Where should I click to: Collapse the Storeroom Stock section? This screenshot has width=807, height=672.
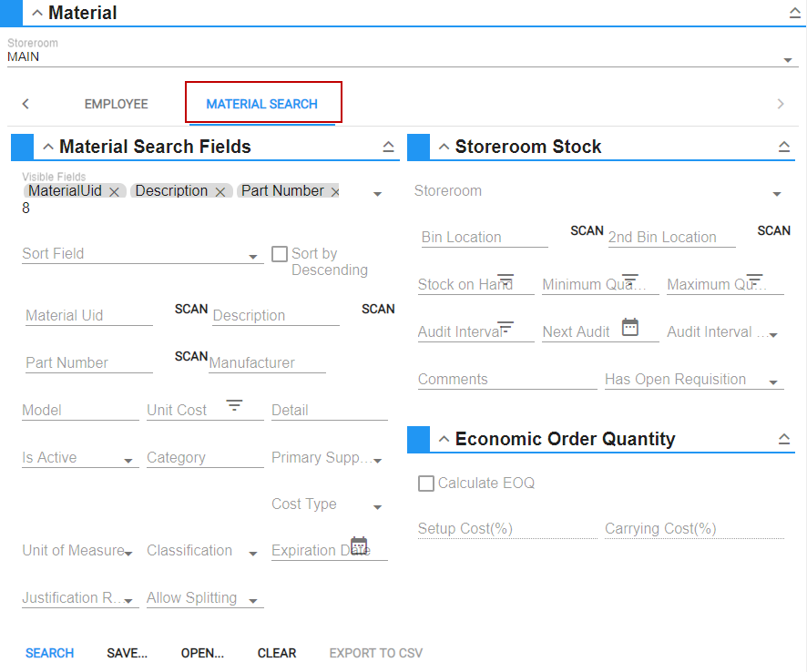click(x=784, y=147)
